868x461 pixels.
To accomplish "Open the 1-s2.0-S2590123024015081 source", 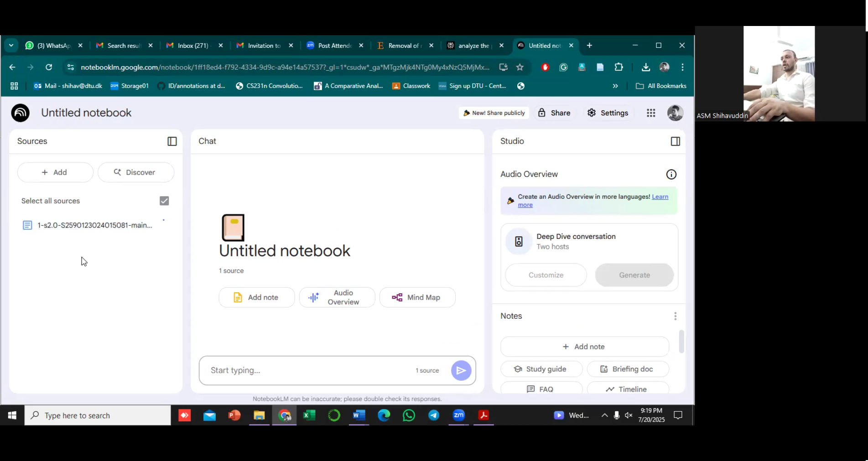I will tap(94, 225).
